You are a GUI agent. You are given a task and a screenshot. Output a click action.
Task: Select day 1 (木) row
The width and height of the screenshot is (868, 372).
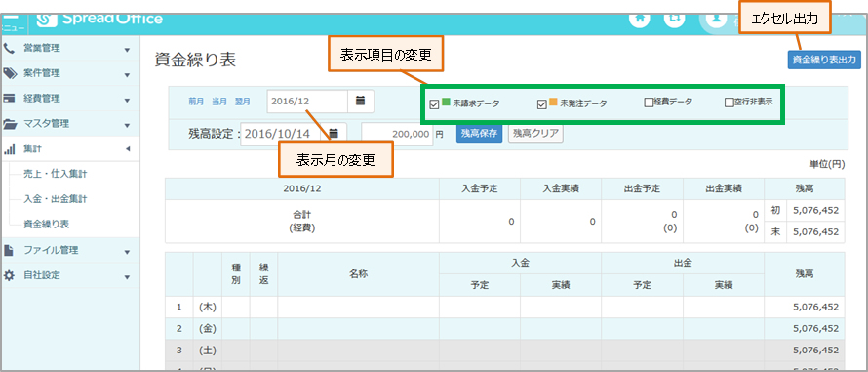[x=505, y=307]
